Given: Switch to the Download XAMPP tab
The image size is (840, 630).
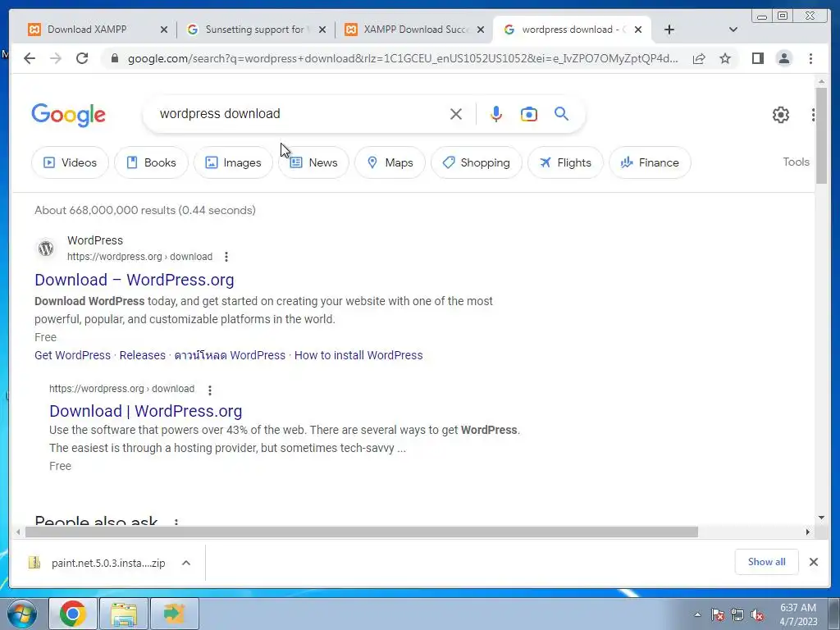Looking at the screenshot, I should point(87,30).
